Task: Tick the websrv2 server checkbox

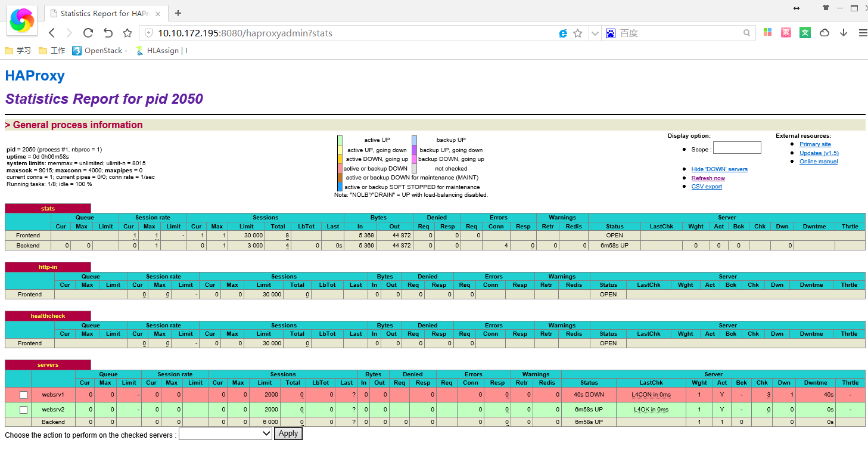Action: tap(23, 410)
